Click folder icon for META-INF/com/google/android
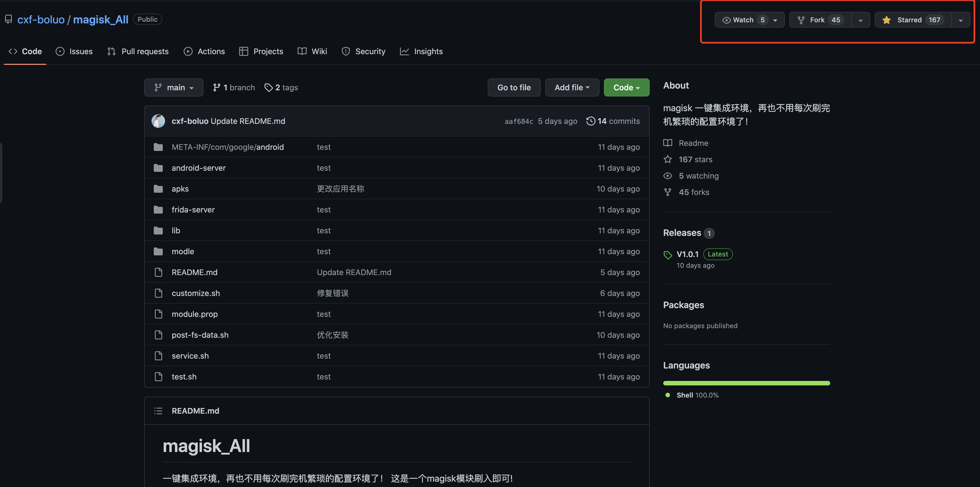The image size is (980, 487). point(158,147)
